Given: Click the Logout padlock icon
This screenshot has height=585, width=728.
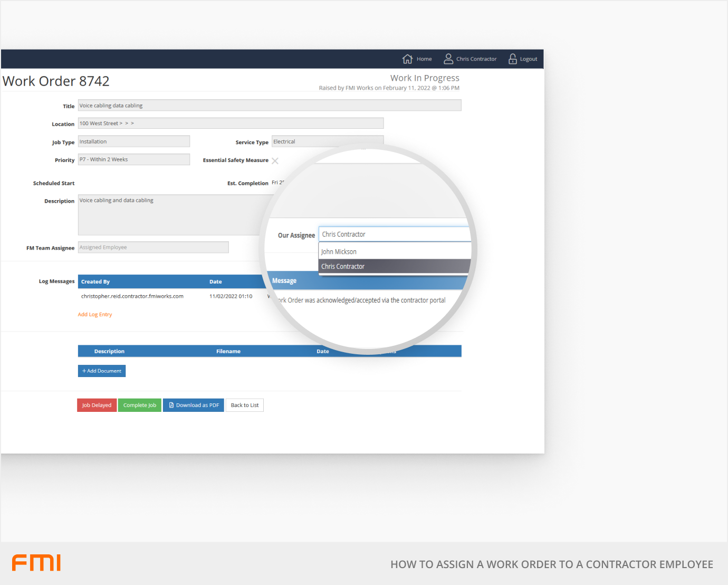Looking at the screenshot, I should (x=512, y=59).
